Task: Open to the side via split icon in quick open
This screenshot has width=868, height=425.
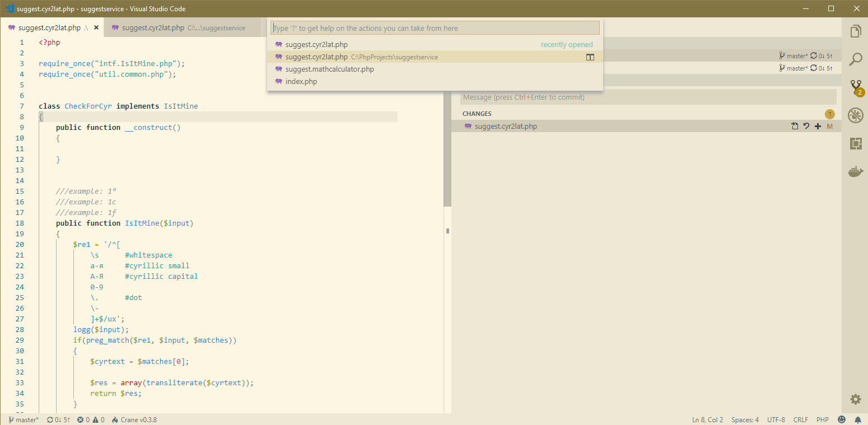Action: tap(590, 57)
